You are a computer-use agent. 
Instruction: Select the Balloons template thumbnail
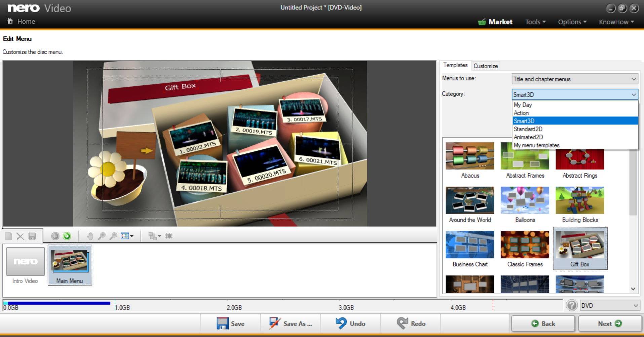coord(525,201)
